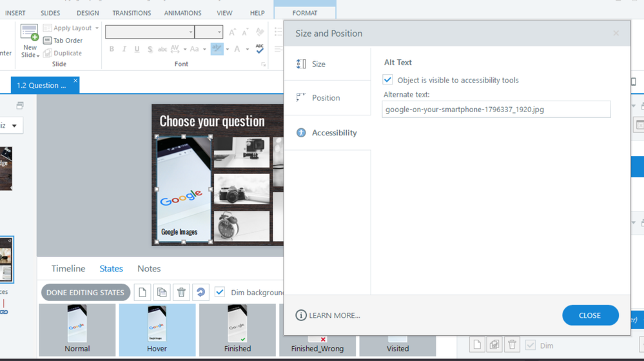Clear text formatting icon
The height and width of the screenshot is (361, 644).
click(260, 32)
